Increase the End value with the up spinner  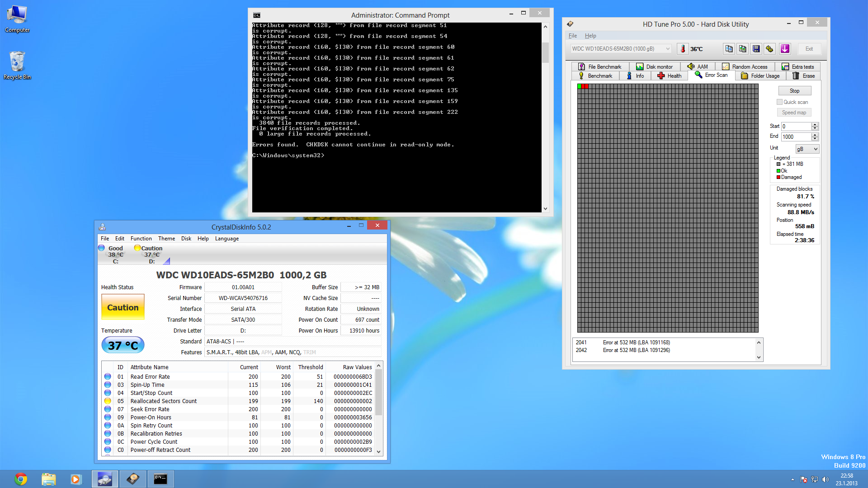[x=815, y=135]
